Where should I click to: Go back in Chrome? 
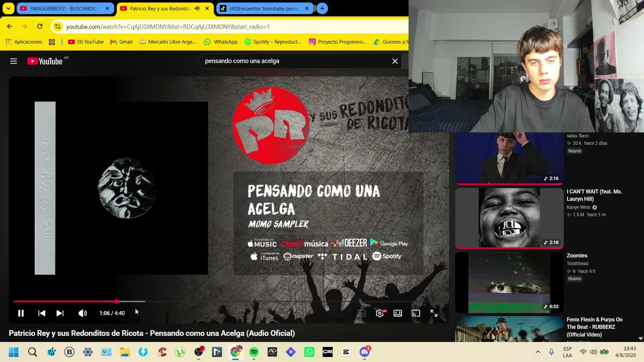click(x=10, y=27)
